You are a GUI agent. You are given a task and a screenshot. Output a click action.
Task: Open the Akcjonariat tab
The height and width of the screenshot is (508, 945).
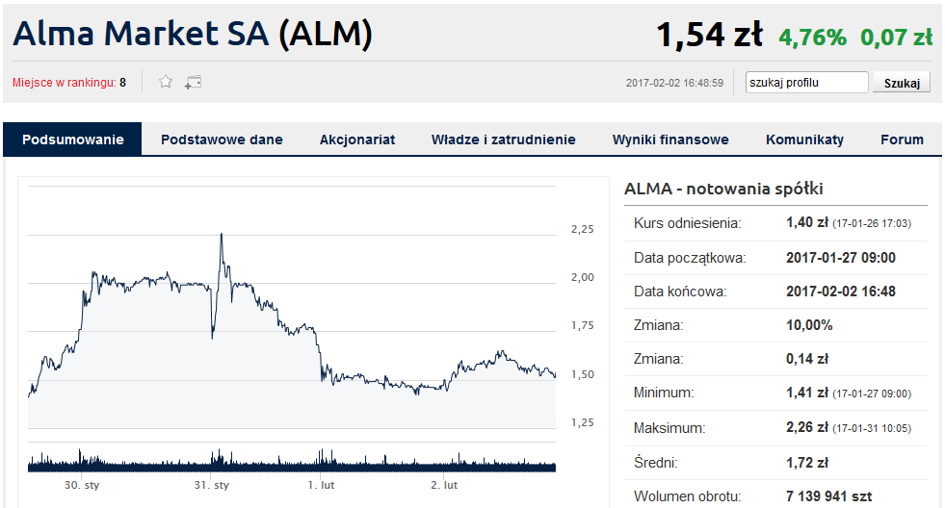pos(357,140)
